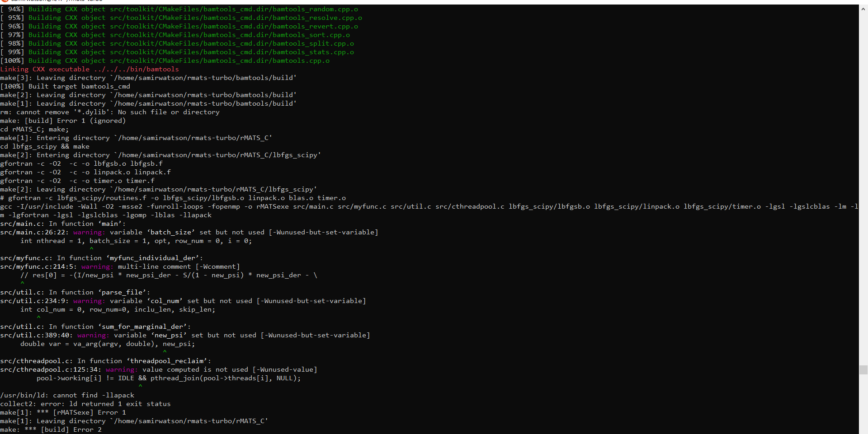Select the 'Linking CXX executable ../../../bin/bamtools' line
Viewport: 868px width, 434px height.
coord(89,69)
